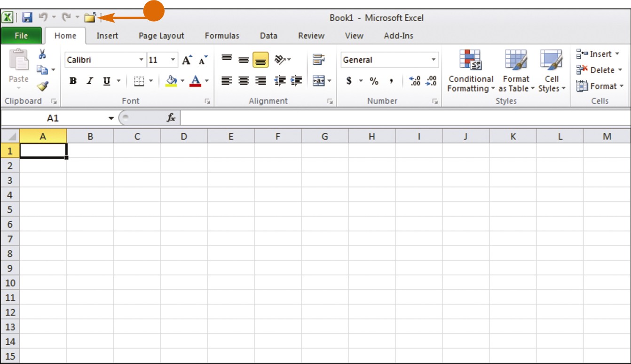
Task: Increase indent icon in Alignment group
Action: (x=296, y=81)
